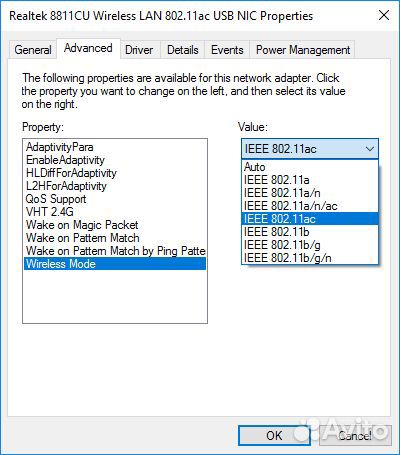Confirm settings with the OK button

[x=274, y=435]
